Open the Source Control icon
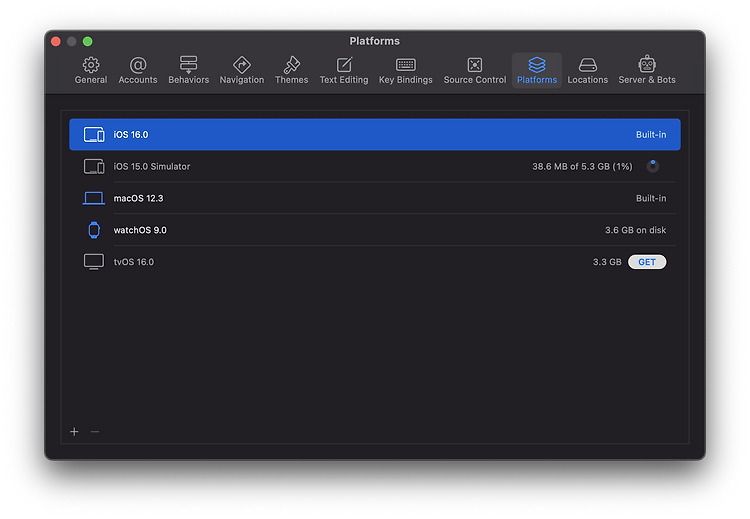The height and width of the screenshot is (519, 750). tap(474, 65)
